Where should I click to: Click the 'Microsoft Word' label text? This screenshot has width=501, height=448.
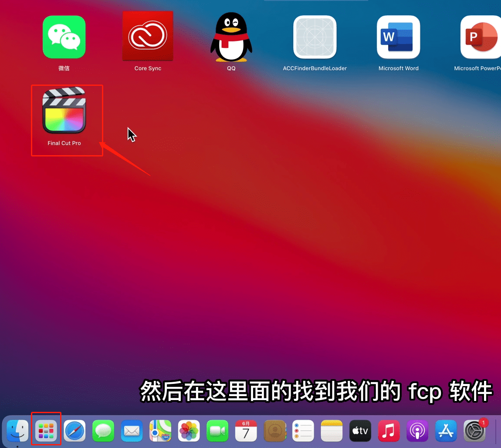[399, 68]
